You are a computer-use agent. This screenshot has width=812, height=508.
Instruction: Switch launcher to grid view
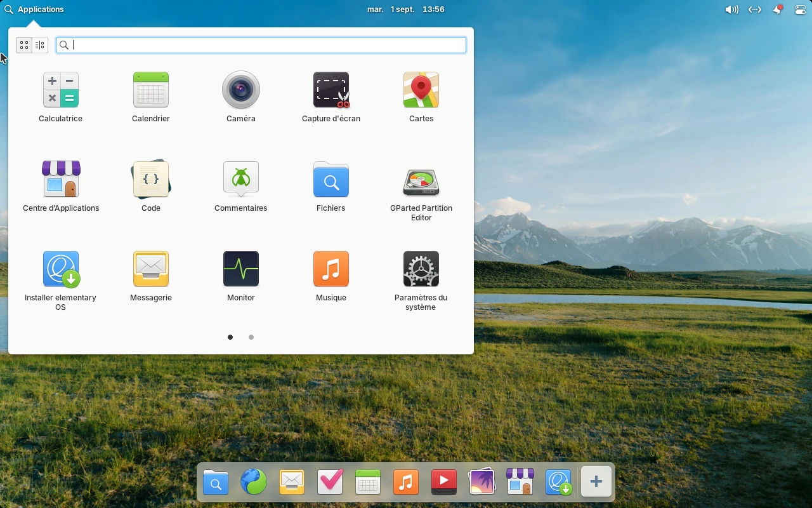(24, 45)
